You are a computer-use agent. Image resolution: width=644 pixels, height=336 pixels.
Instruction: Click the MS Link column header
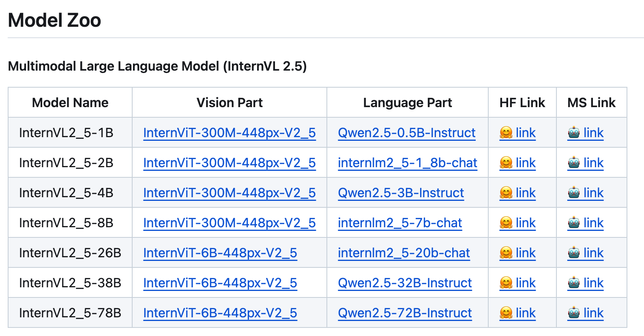tap(592, 103)
